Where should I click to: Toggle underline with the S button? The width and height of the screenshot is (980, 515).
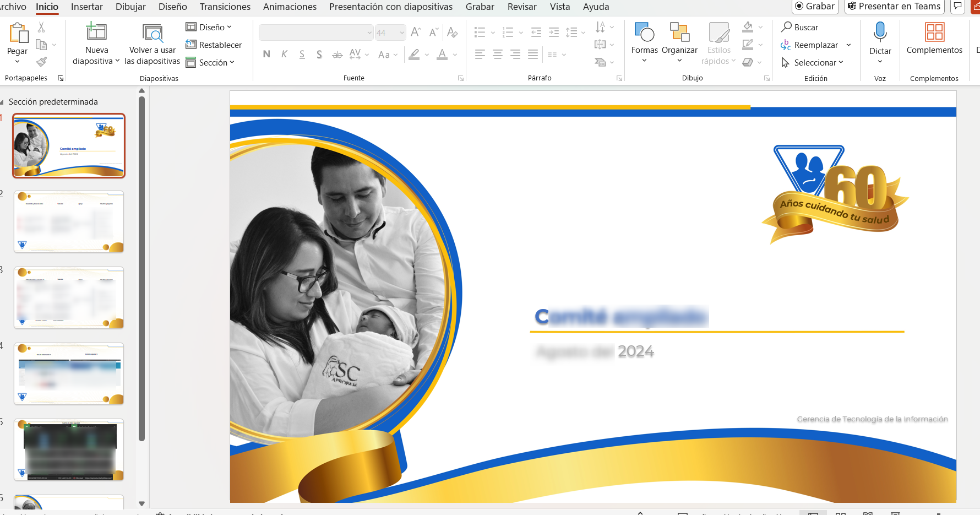pos(302,54)
